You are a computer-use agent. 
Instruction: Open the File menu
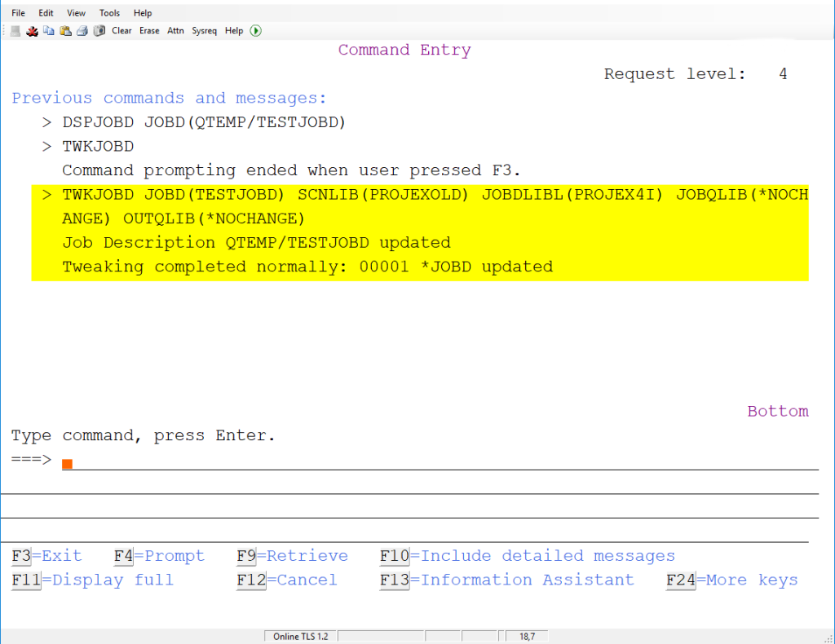(18, 13)
